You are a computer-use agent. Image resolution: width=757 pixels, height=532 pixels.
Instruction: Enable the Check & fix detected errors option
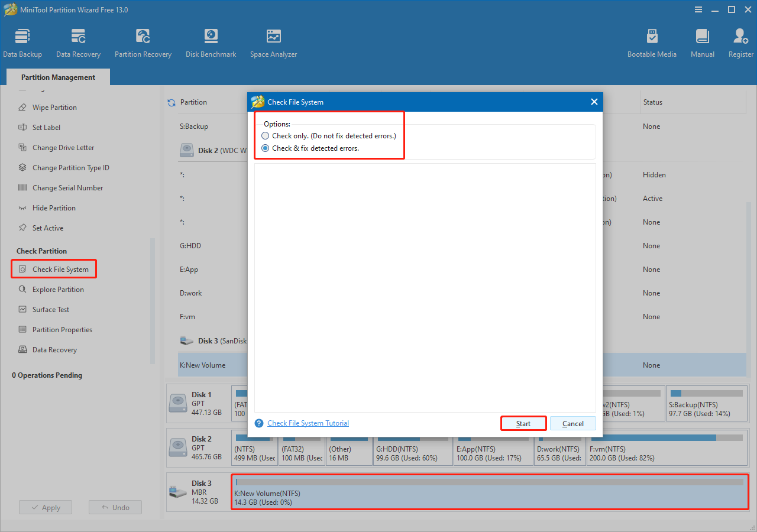pyautogui.click(x=265, y=148)
